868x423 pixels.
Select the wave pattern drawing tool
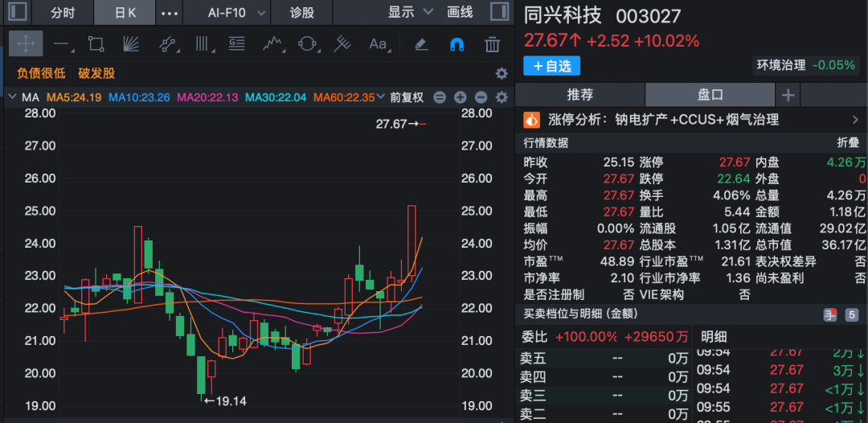[x=272, y=44]
